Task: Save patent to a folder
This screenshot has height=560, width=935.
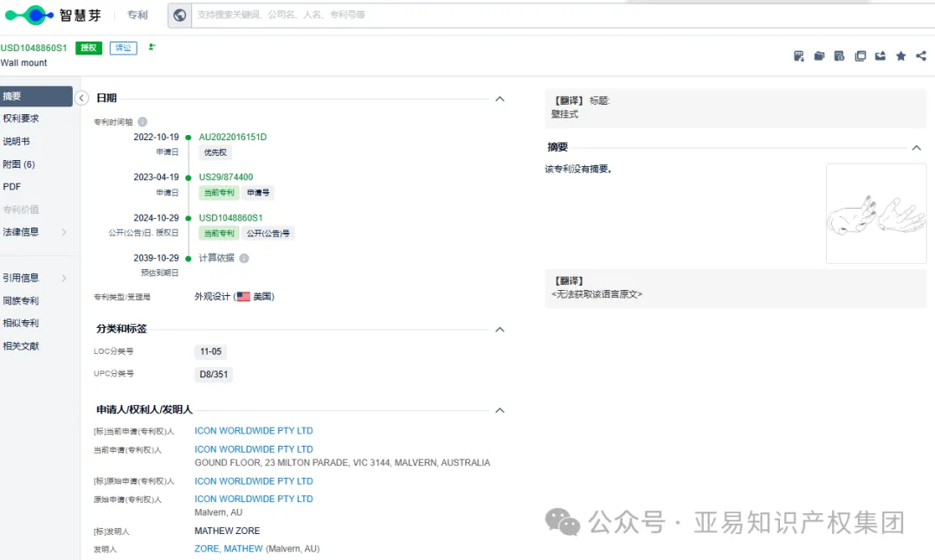Action: pyautogui.click(x=819, y=55)
